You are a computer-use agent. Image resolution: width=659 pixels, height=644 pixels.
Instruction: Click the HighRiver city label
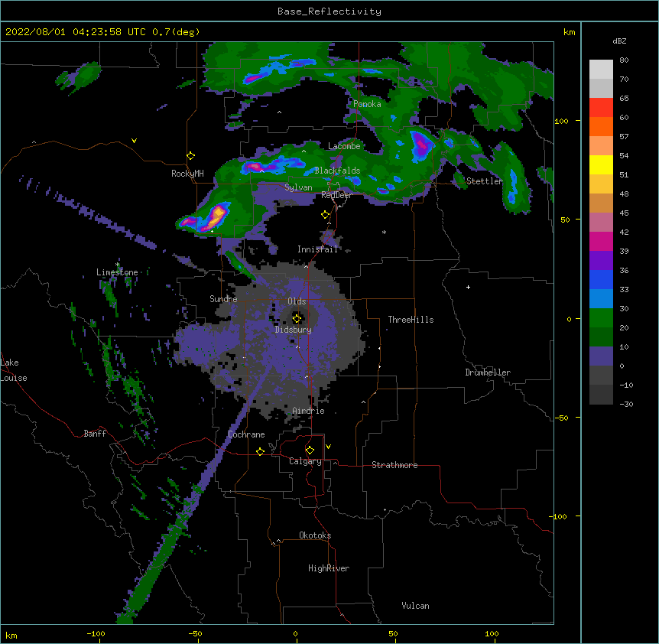[329, 568]
